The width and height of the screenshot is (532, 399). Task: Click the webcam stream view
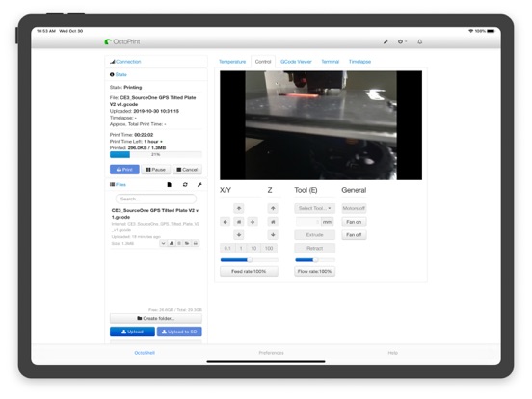click(321, 125)
